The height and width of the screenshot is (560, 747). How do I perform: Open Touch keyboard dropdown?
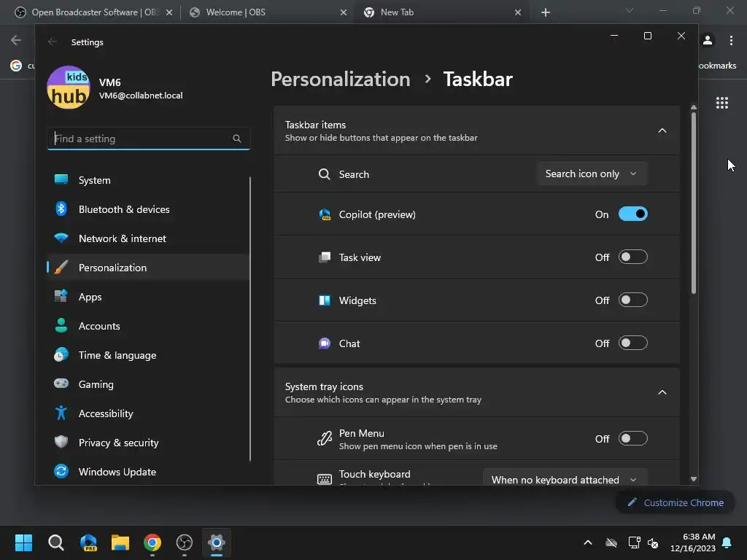pos(565,478)
